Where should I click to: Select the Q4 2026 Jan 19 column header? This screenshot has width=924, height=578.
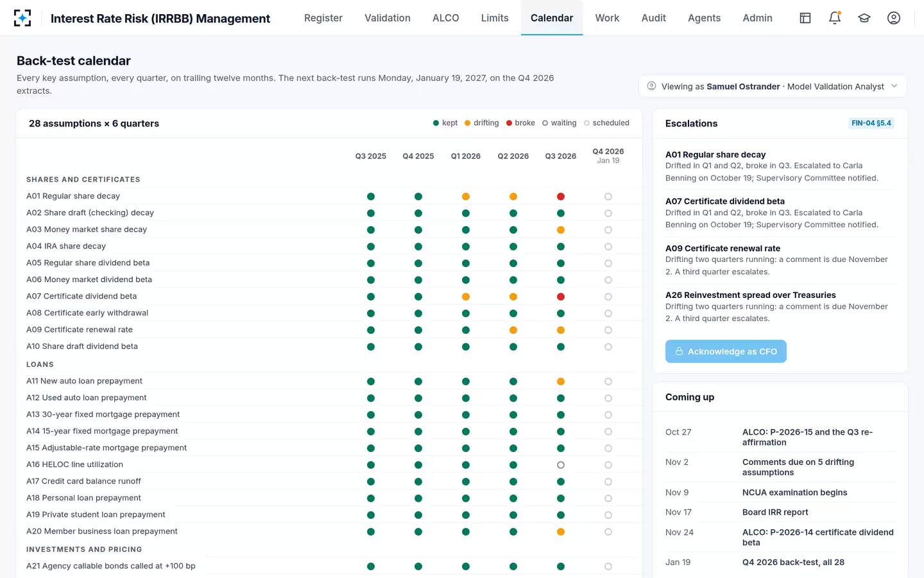click(608, 156)
